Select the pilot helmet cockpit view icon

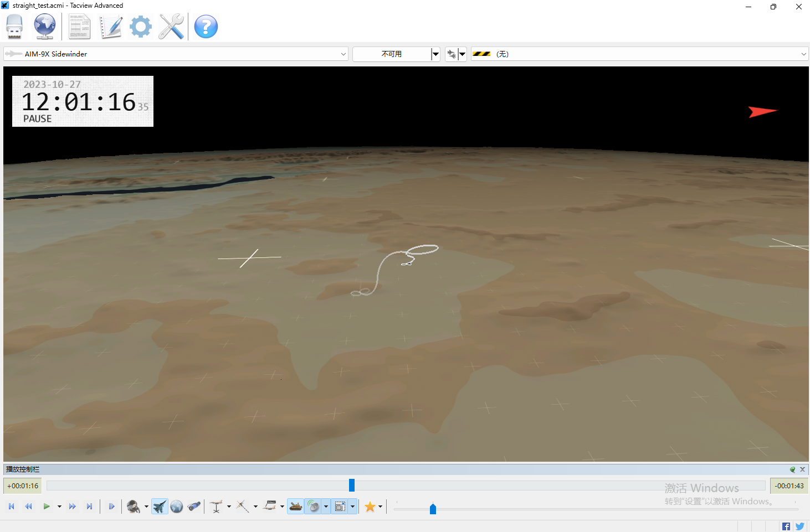tap(134, 507)
